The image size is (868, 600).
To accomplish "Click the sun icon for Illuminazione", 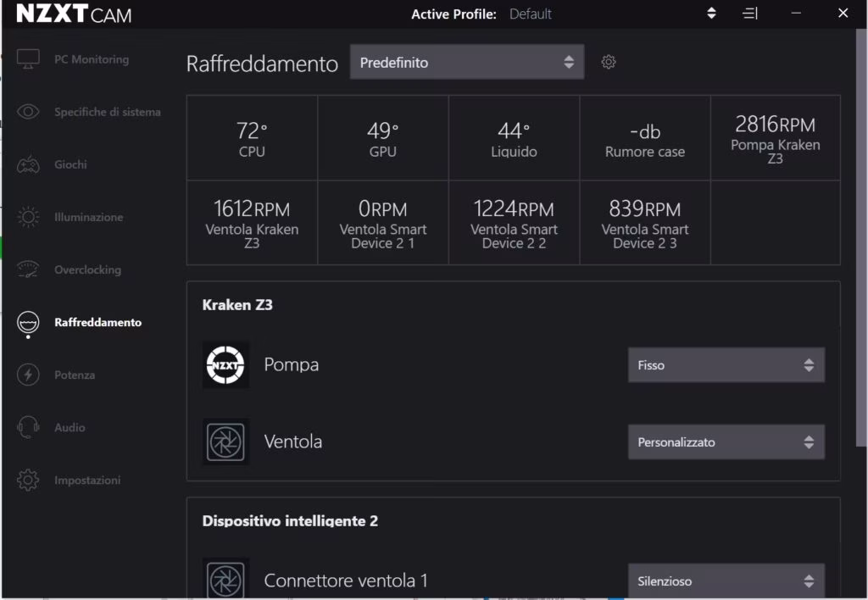I will (x=28, y=217).
